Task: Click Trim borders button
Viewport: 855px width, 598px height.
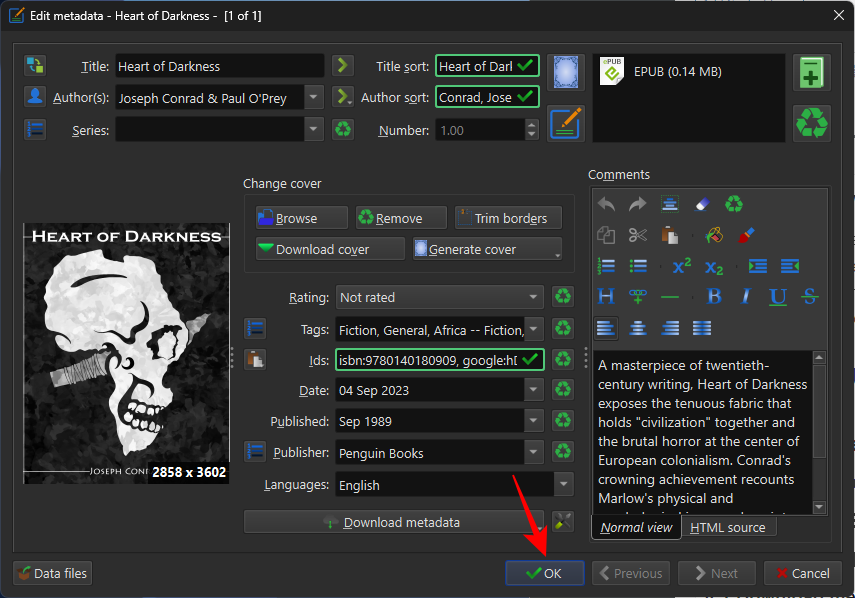Action: (508, 218)
